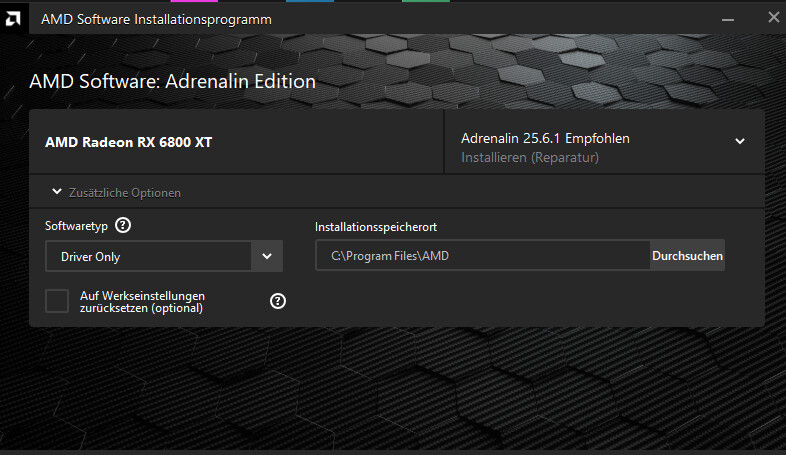Close the AMD Software installer window
786x455 pixels.
coord(773,18)
